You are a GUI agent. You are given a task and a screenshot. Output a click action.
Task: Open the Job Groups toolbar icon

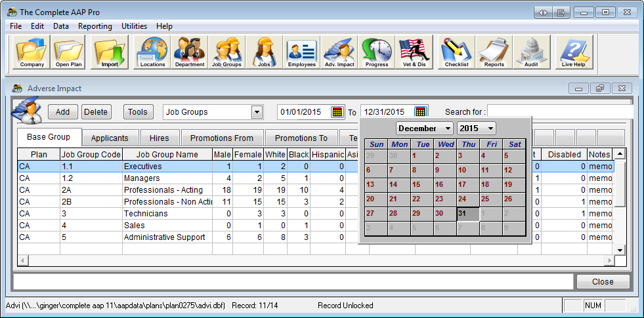[226, 52]
